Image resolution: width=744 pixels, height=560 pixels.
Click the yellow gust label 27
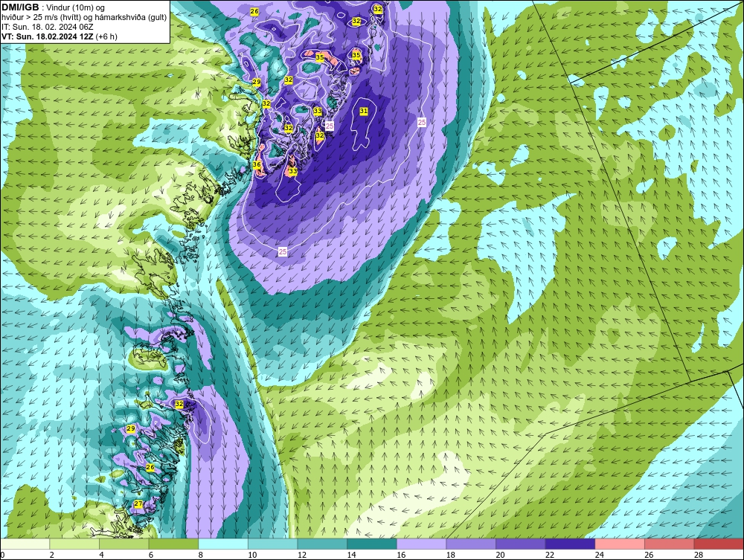138,504
